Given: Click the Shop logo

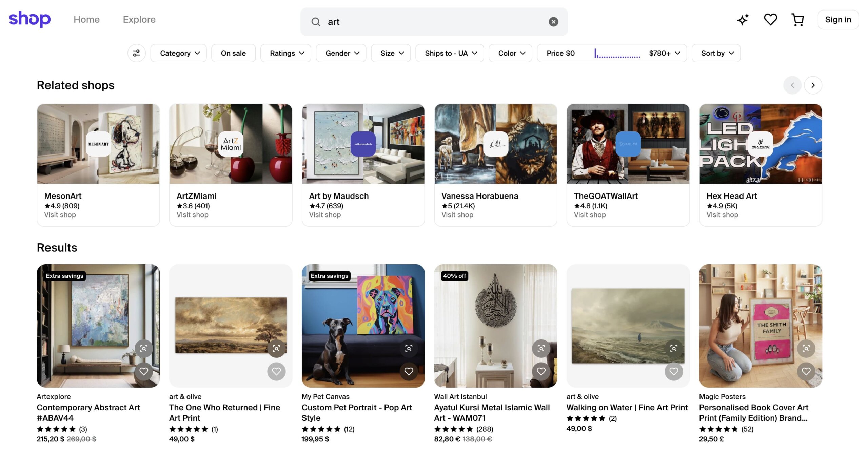Looking at the screenshot, I should [29, 19].
